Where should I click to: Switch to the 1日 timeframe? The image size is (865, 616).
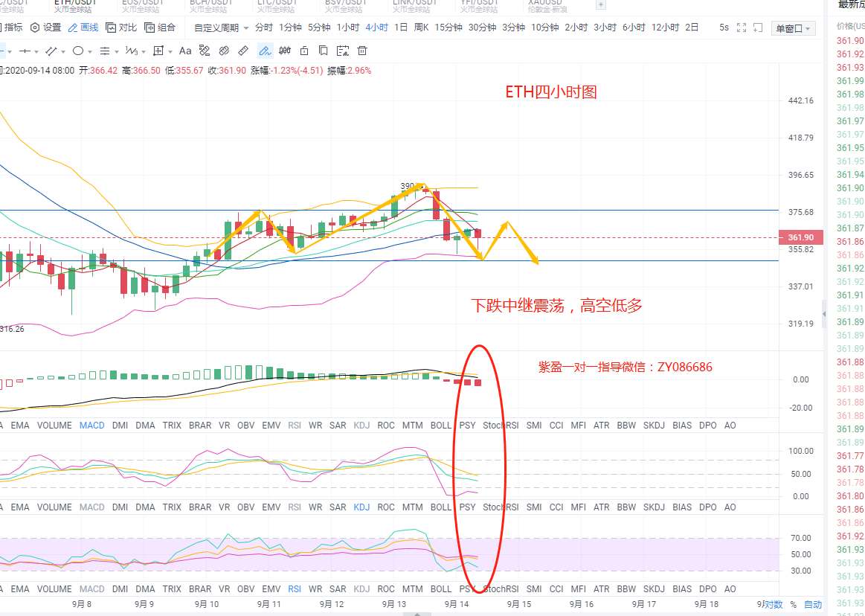click(x=401, y=28)
